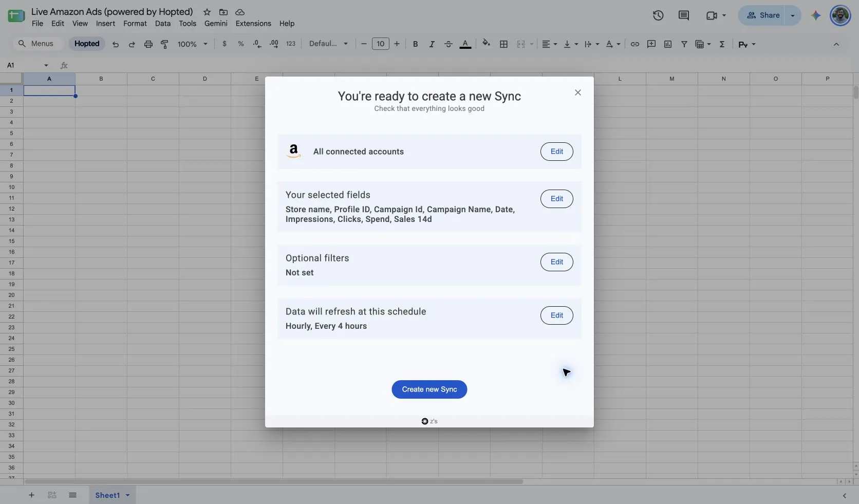Click the Hopted toolbar button

(87, 44)
